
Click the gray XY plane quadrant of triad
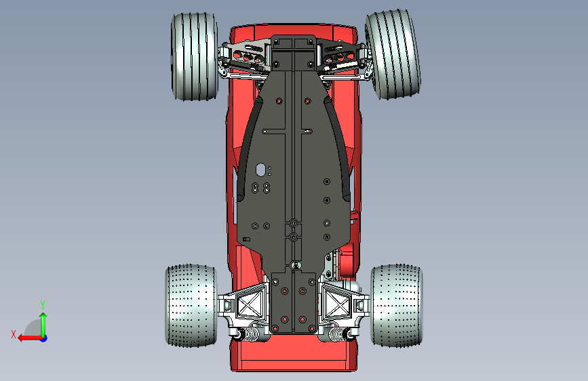(33, 327)
